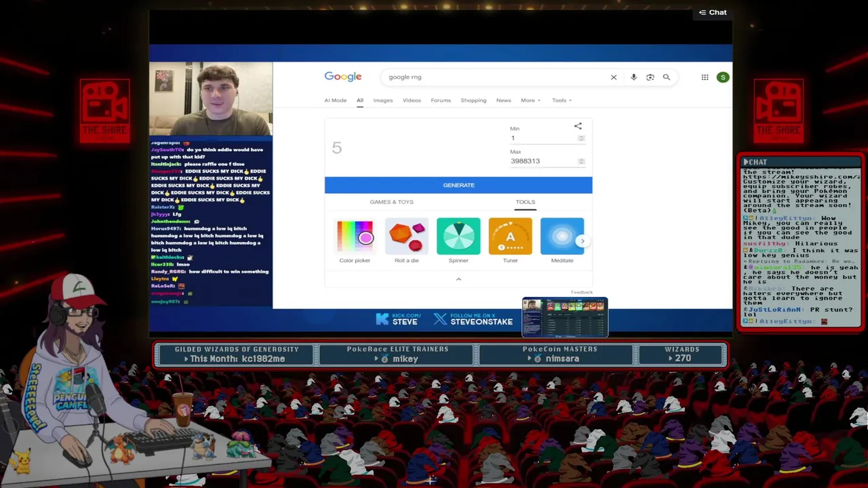Screen dimensions: 868x488
Task: Open the Google apps grid
Action: click(x=705, y=77)
